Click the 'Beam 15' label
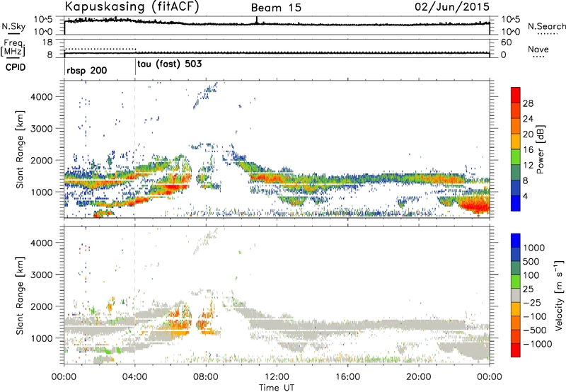Image resolution: width=566 pixels, height=392 pixels. click(276, 8)
